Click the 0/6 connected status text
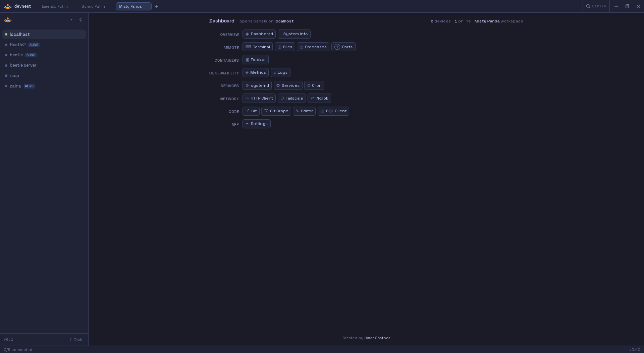 [x=18, y=350]
